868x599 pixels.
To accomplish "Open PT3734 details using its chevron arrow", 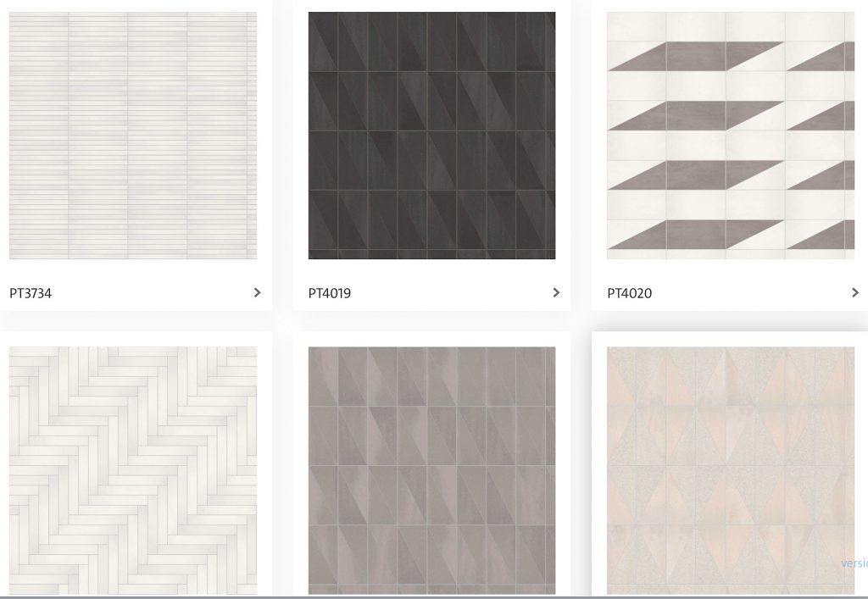I will [257, 292].
